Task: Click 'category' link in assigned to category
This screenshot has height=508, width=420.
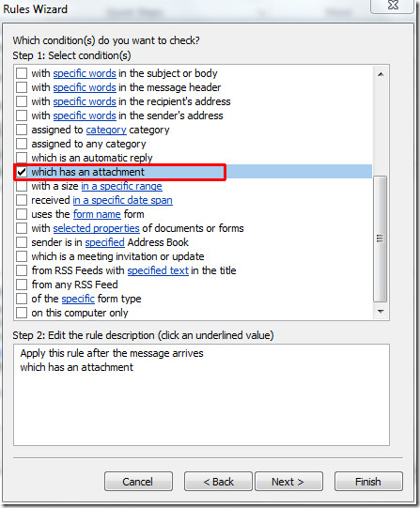Action: [106, 130]
